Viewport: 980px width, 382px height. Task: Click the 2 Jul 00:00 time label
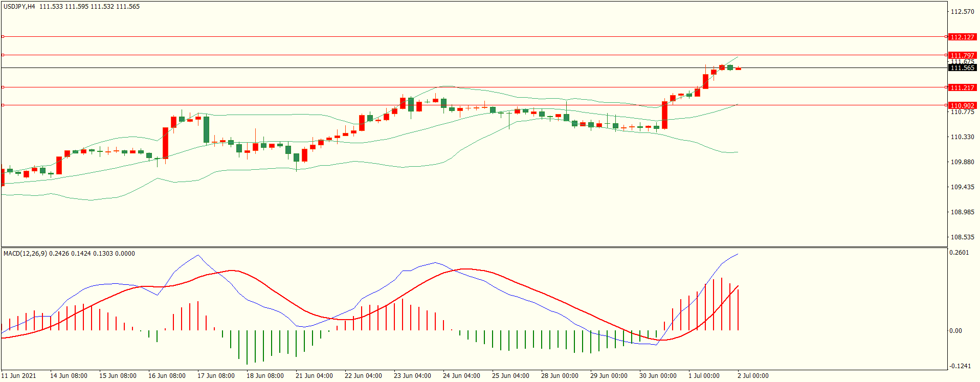tap(753, 376)
